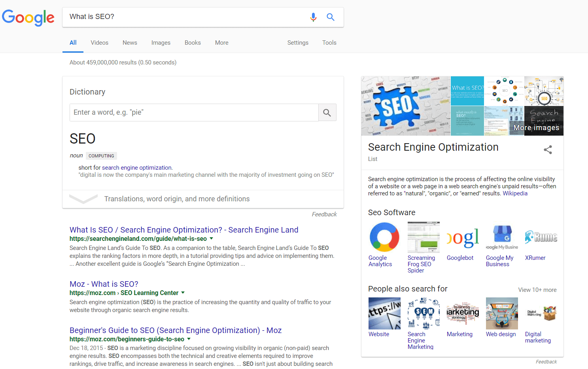The height and width of the screenshot is (369, 588).
Task: Activate voice search microphone icon
Action: tap(313, 17)
